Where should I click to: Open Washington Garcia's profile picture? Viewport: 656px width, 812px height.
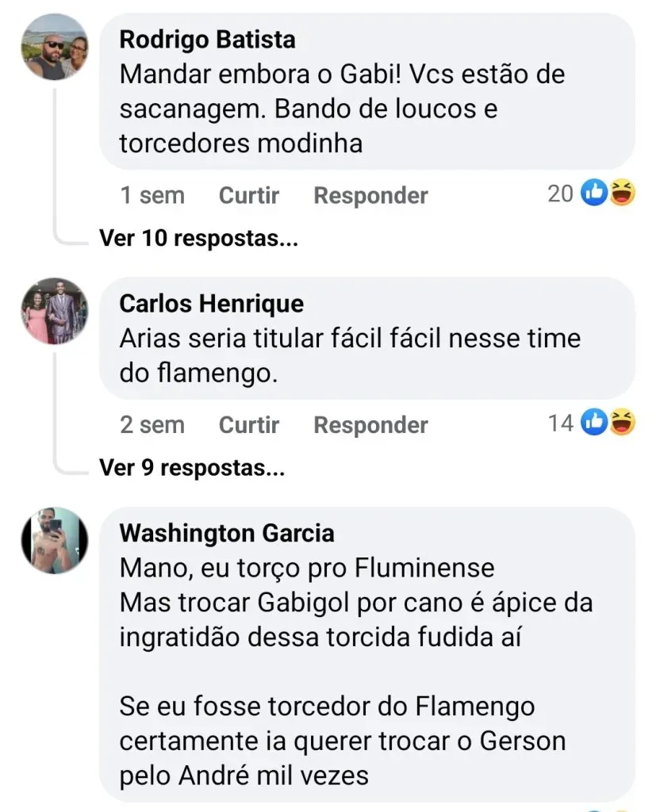(x=55, y=541)
